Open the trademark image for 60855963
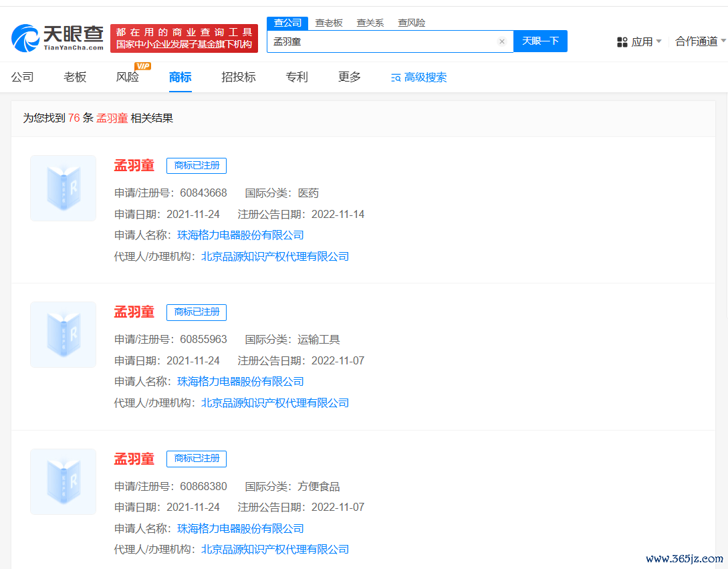728x569 pixels. click(63, 334)
